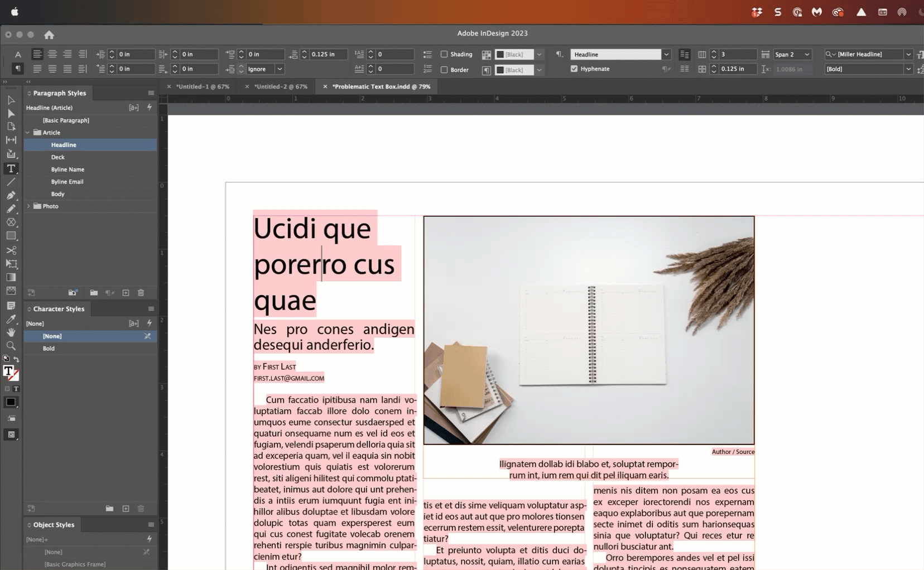The width and height of the screenshot is (924, 570).
Task: Toggle the Shading checkbox
Action: [444, 54]
